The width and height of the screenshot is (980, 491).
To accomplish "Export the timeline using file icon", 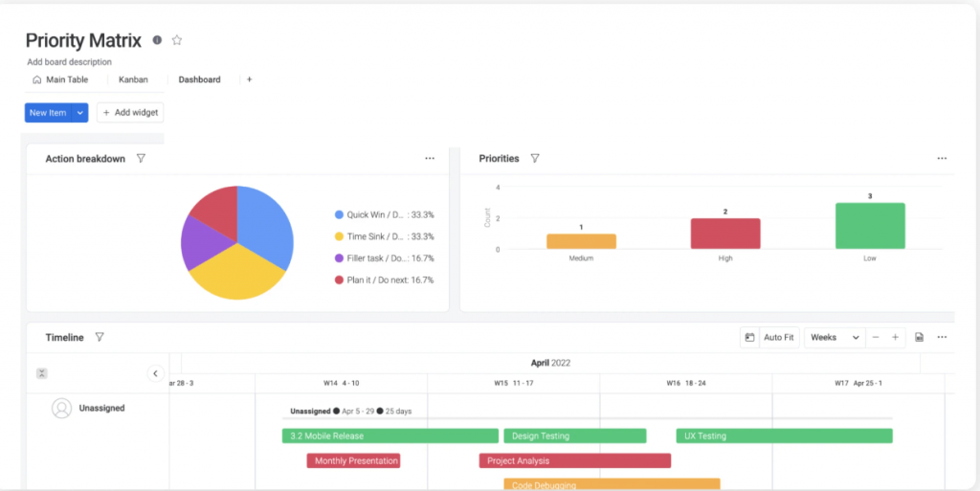I will click(920, 337).
